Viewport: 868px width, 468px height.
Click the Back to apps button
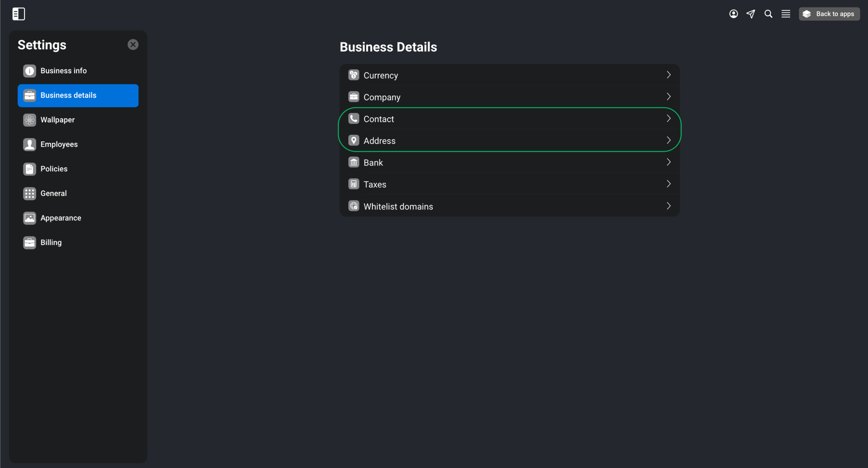coord(829,14)
